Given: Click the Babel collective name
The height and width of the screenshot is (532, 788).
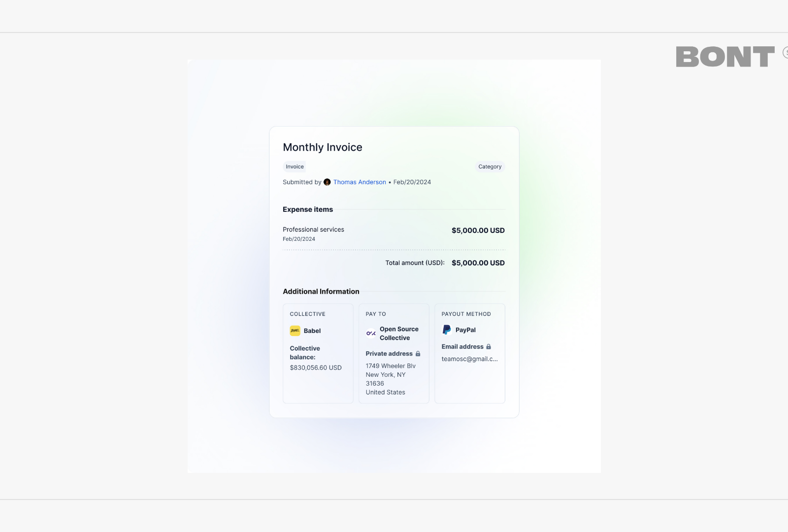Looking at the screenshot, I should 312,331.
